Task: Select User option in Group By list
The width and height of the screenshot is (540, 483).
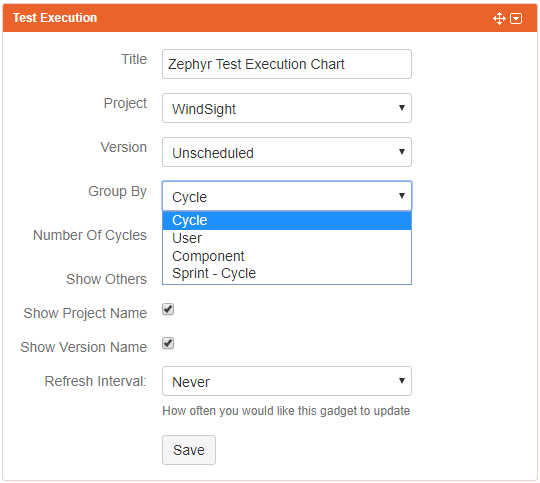Action: (287, 238)
